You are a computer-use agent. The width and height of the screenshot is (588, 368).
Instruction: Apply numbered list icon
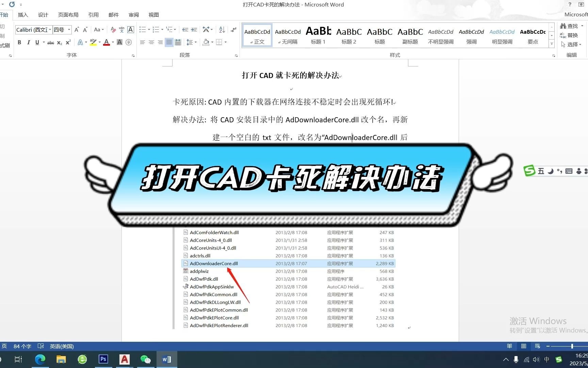[x=156, y=30]
